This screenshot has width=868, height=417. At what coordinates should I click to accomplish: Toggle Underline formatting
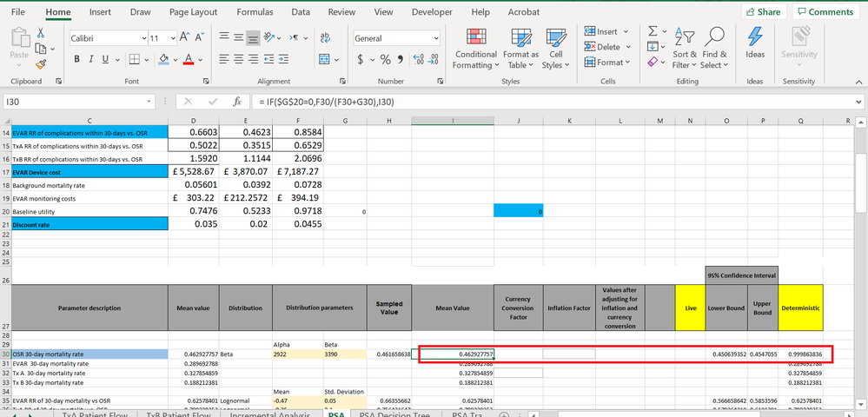coord(104,59)
